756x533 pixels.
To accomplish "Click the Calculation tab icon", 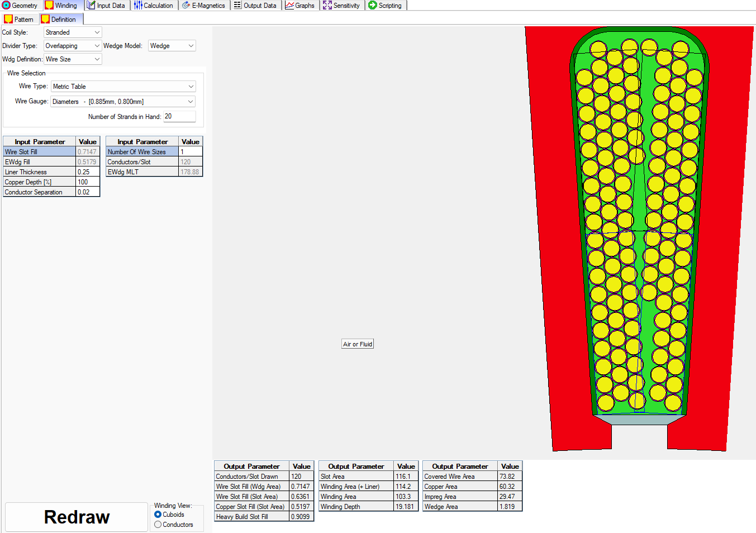I will point(138,6).
